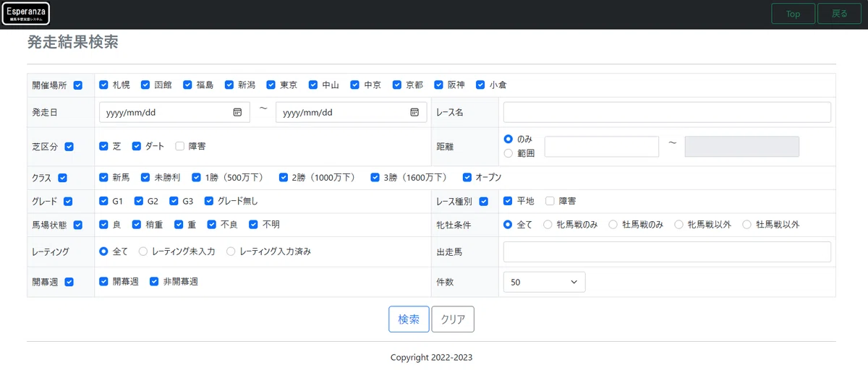The image size is (868, 370).
Task: Uncheck the 函館 venue checkbox
Action: [x=145, y=85]
